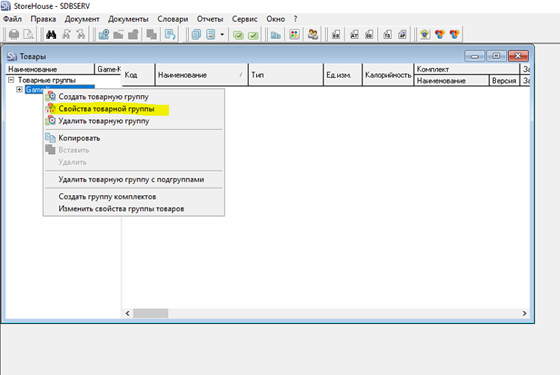Open the Правка menu
The width and height of the screenshot is (560, 375).
pyautogui.click(x=43, y=19)
